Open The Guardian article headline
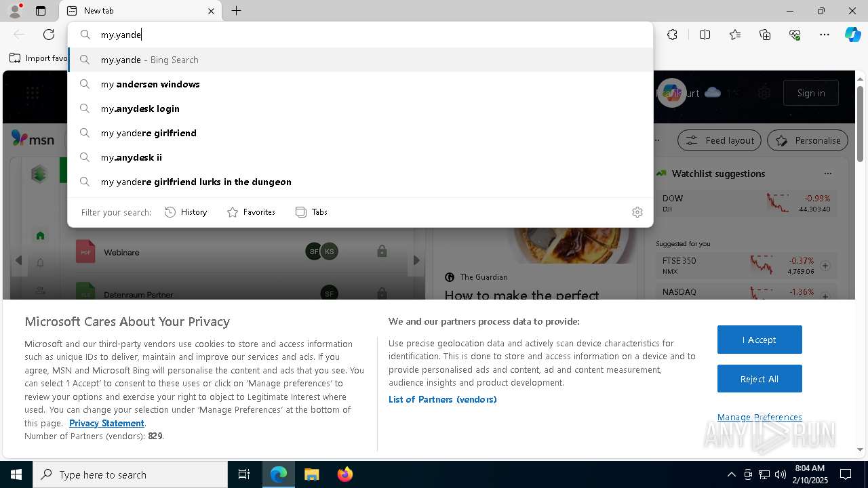 coord(521,296)
